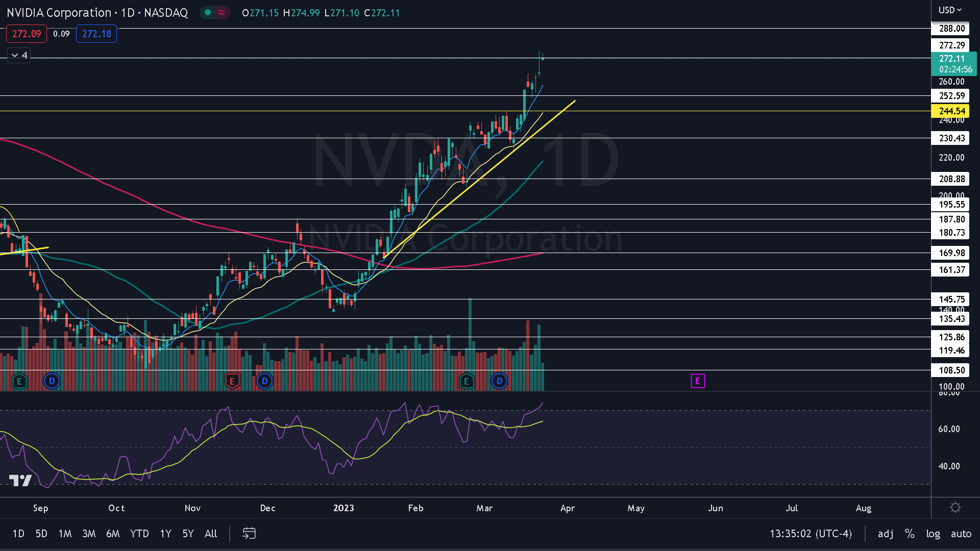Image resolution: width=980 pixels, height=551 pixels.
Task: Toggle adj dividend adjustment
Action: 886,534
